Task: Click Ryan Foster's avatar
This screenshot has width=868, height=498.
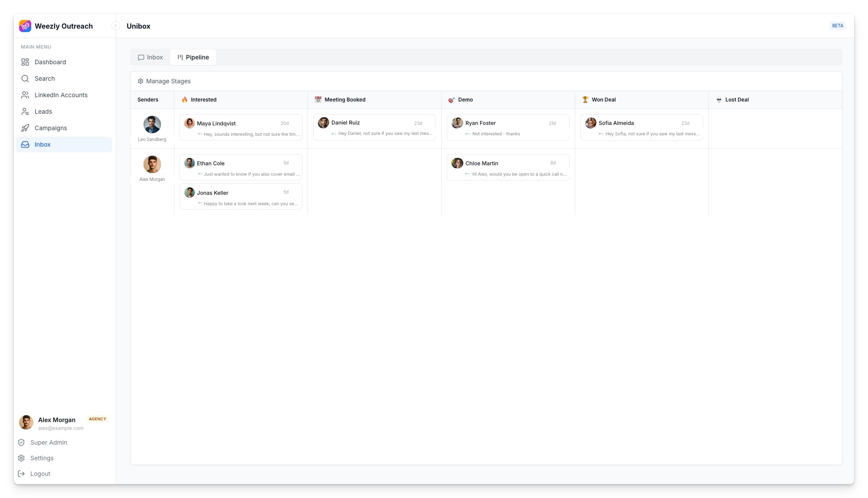Action: tap(457, 123)
